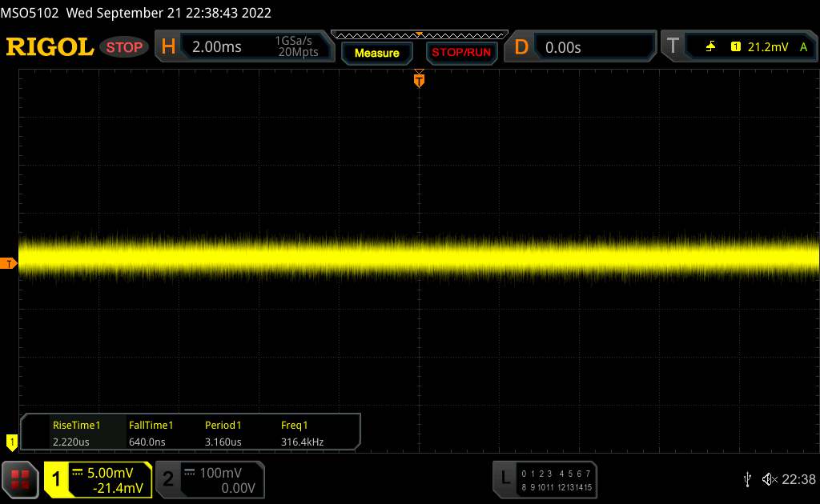Image resolution: width=820 pixels, height=504 pixels.
Task: Click the channel 2 DC coupling icon
Action: (189, 473)
